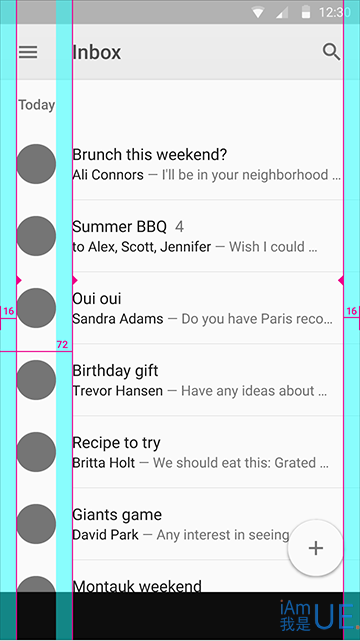Tap the search magnifier icon
This screenshot has width=360, height=641.
pos(331,52)
